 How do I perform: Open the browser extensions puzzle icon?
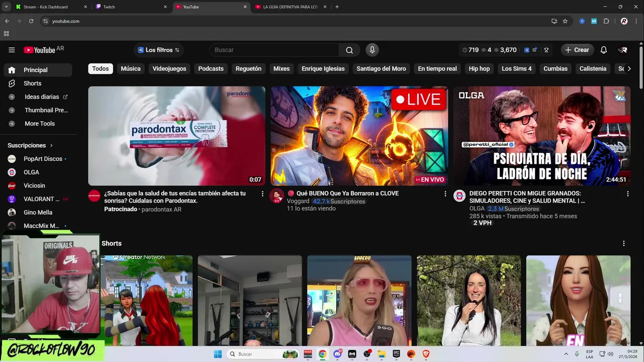point(606,21)
